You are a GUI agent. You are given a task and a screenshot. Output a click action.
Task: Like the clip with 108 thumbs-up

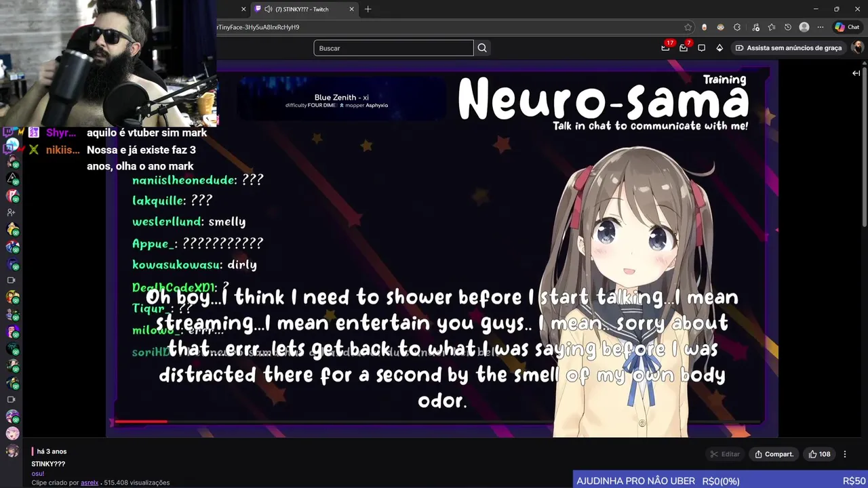[819, 454]
